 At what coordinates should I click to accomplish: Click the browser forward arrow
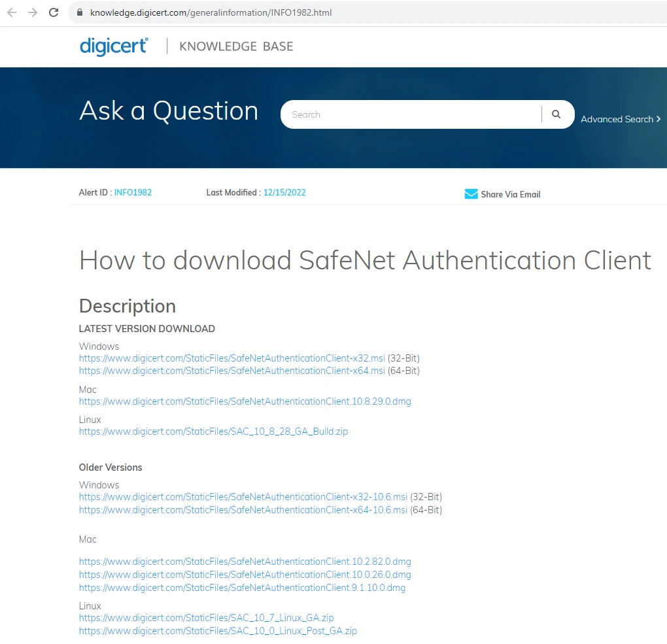(x=31, y=12)
